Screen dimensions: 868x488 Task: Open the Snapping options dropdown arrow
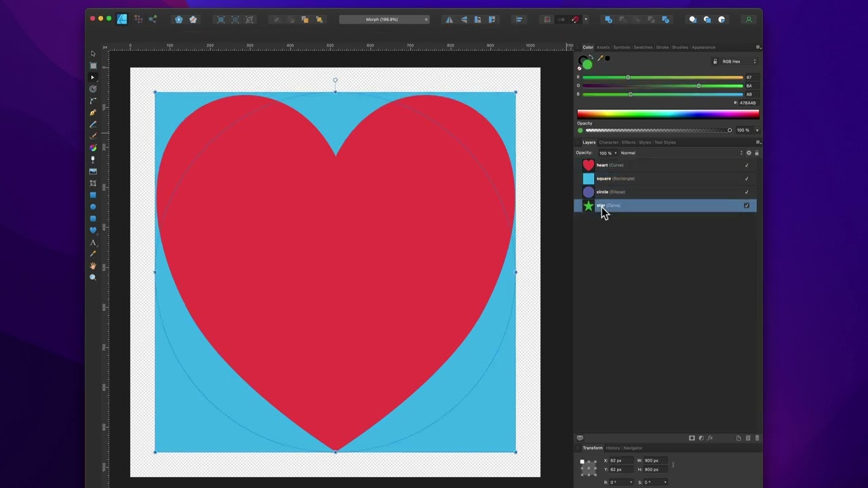click(586, 20)
